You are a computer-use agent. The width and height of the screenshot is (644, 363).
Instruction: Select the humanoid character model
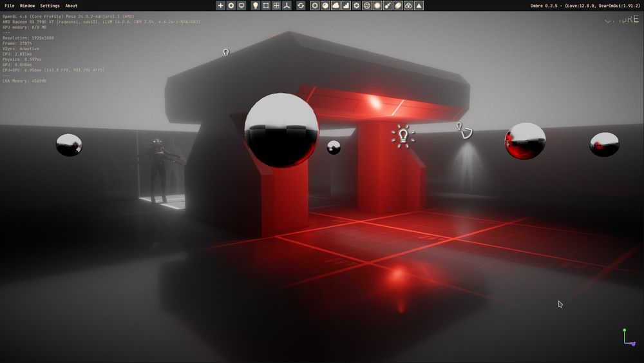tap(159, 171)
